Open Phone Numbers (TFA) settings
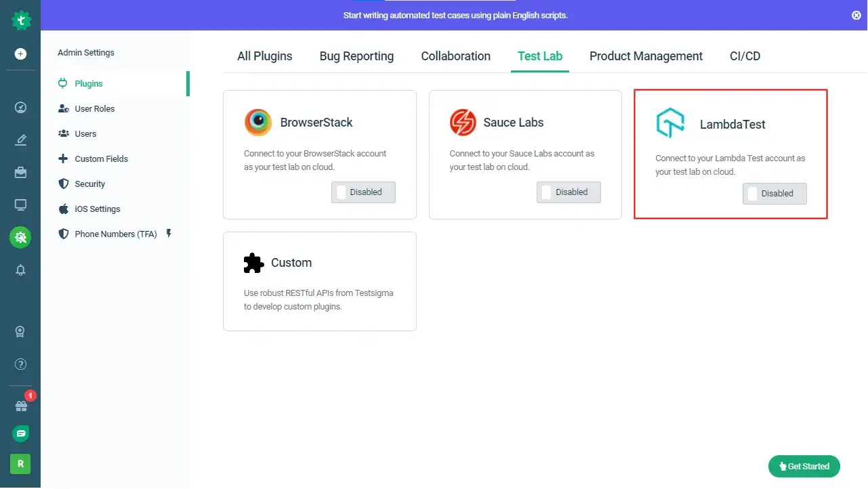The width and height of the screenshot is (868, 489). (x=115, y=234)
